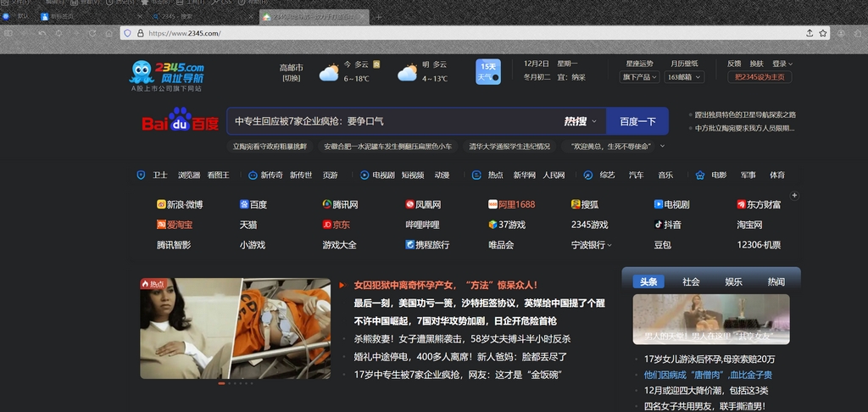868x412 pixels.
Task: Click the new tab plus button
Action: (x=379, y=17)
